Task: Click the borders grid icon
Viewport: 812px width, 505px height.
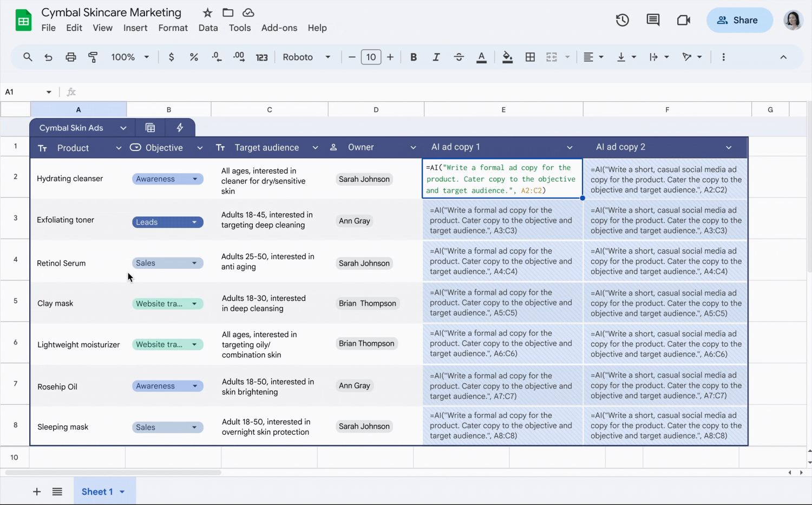Action: [530, 57]
